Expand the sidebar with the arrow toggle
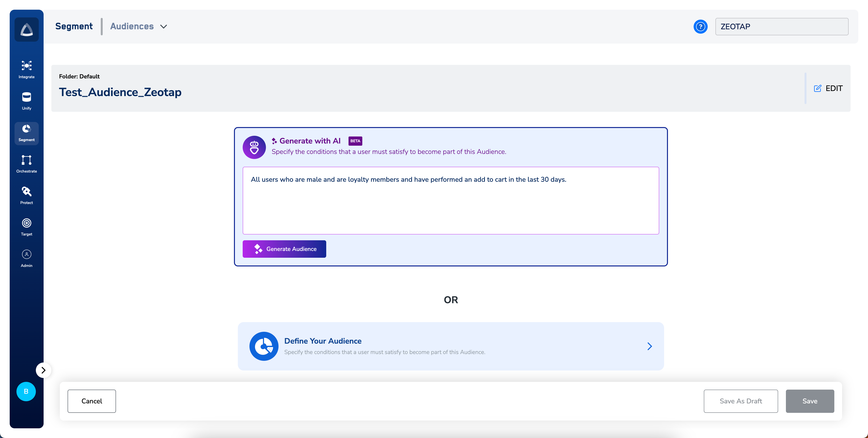This screenshot has height=438, width=868. coord(43,370)
